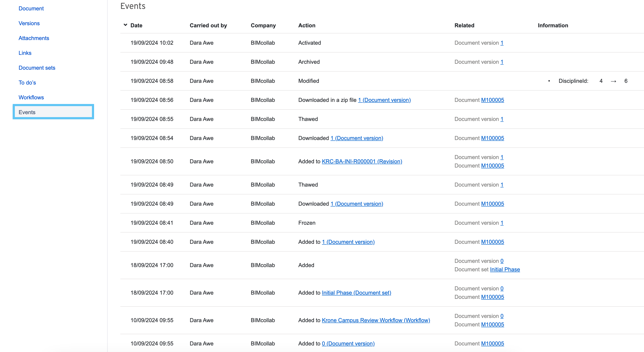The image size is (644, 352).
Task: Click the Information column header
Action: pos(553,25)
